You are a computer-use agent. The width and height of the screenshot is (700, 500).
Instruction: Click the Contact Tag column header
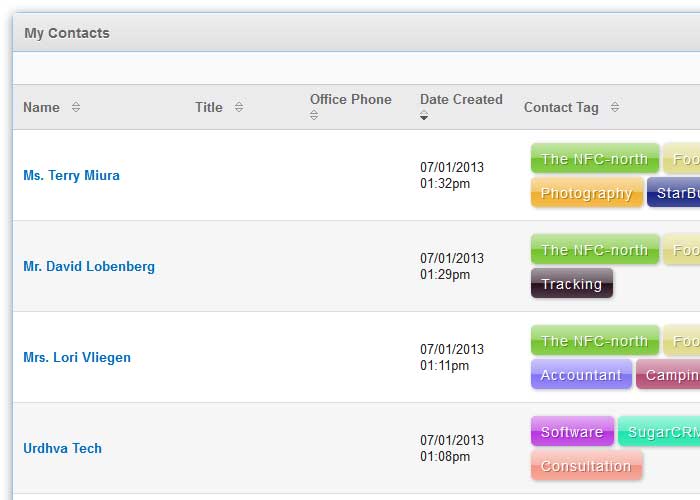pyautogui.click(x=561, y=107)
